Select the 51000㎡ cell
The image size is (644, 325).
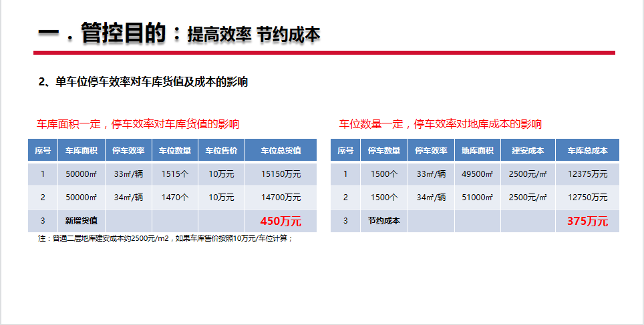477,198
